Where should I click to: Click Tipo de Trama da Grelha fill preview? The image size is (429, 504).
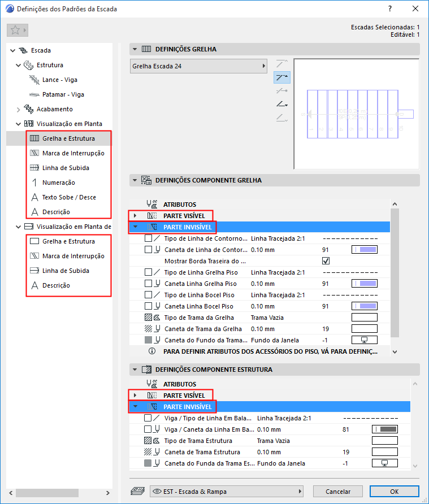[365, 318]
